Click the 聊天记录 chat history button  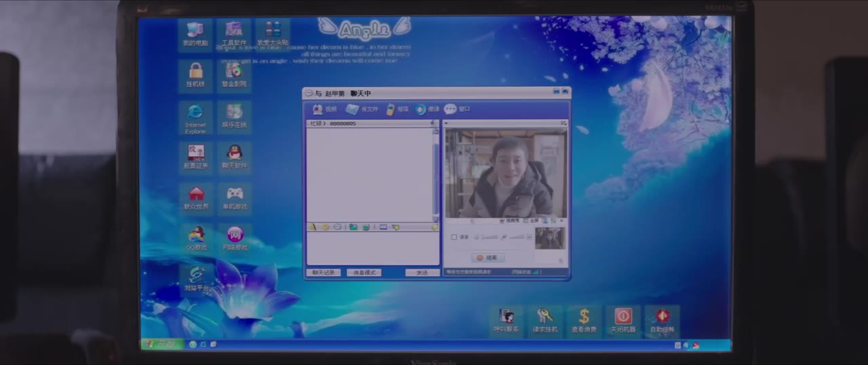(323, 273)
